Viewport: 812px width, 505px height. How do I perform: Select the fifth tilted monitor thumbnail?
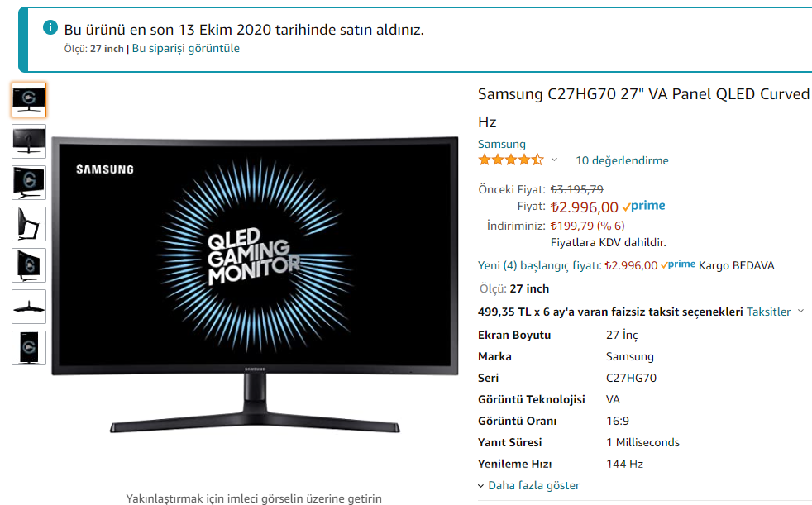(29, 265)
